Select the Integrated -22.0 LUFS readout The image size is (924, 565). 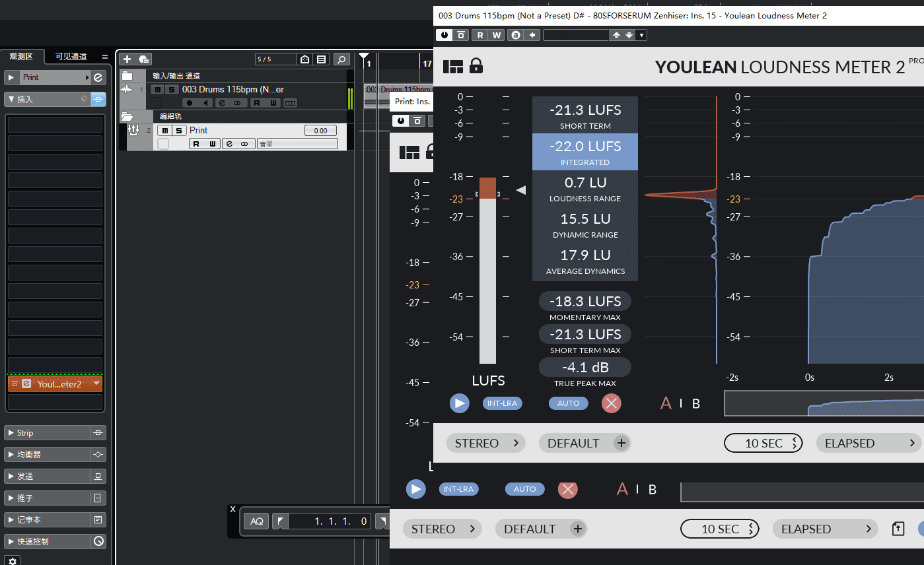585,152
